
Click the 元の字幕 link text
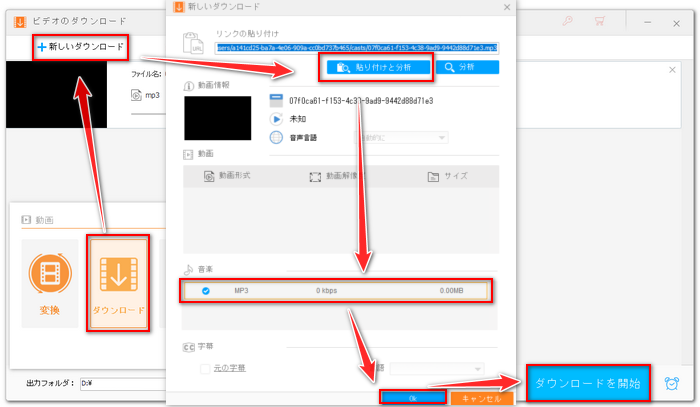tap(229, 368)
